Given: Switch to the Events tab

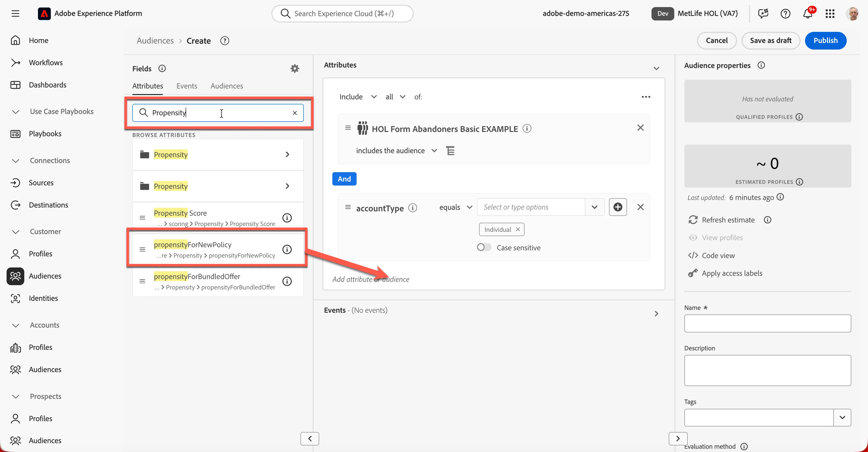Looking at the screenshot, I should [187, 86].
